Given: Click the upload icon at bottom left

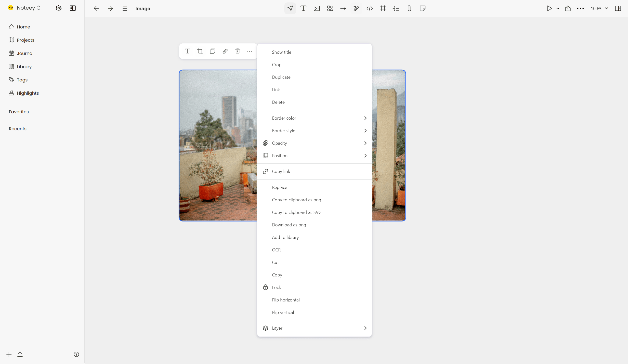Looking at the screenshot, I should point(20,354).
